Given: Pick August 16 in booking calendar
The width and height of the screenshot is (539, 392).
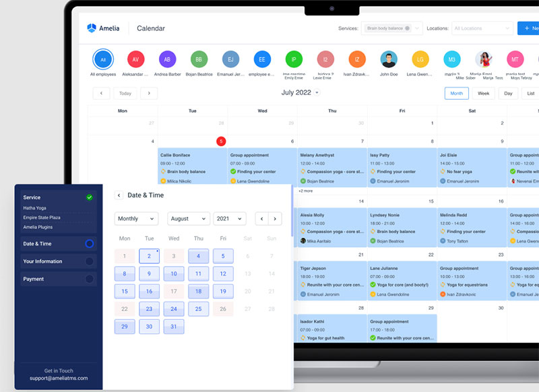Looking at the screenshot, I should click(x=149, y=292).
